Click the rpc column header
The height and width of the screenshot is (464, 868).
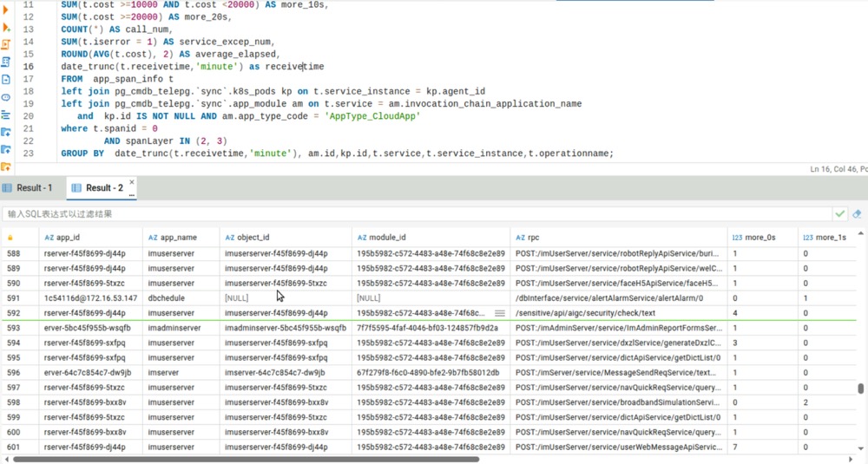tap(532, 237)
